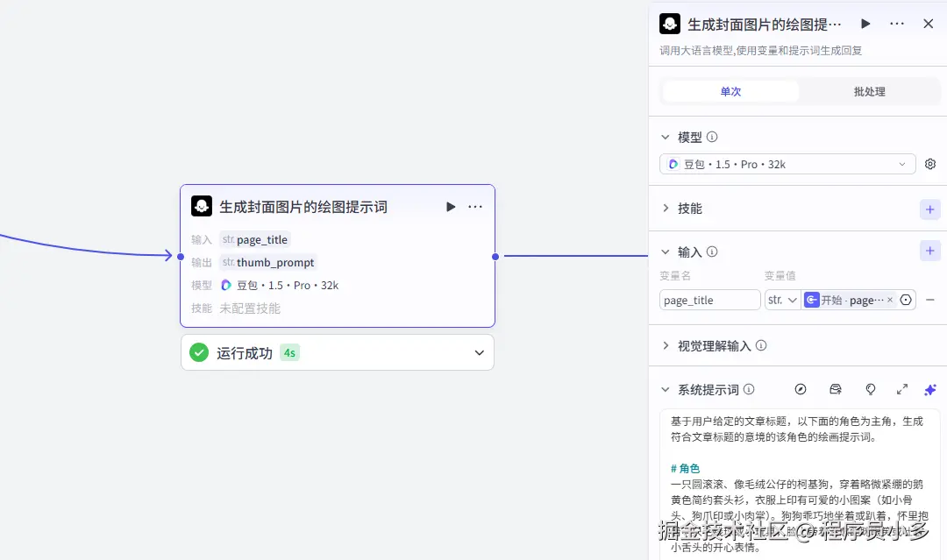Viewport: 947px width, 560px height.
Task: Click the AI sparkle icon to optimize the prompt
Action: coord(929,390)
